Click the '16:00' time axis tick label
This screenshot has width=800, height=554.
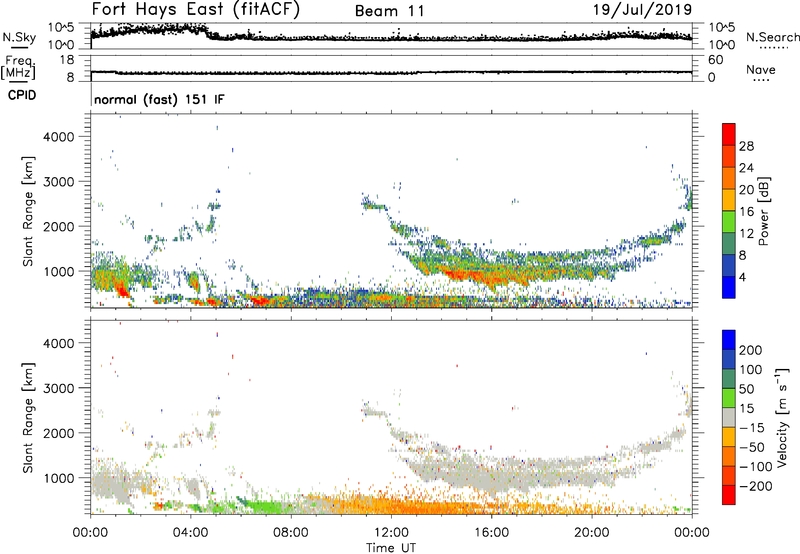(x=491, y=533)
